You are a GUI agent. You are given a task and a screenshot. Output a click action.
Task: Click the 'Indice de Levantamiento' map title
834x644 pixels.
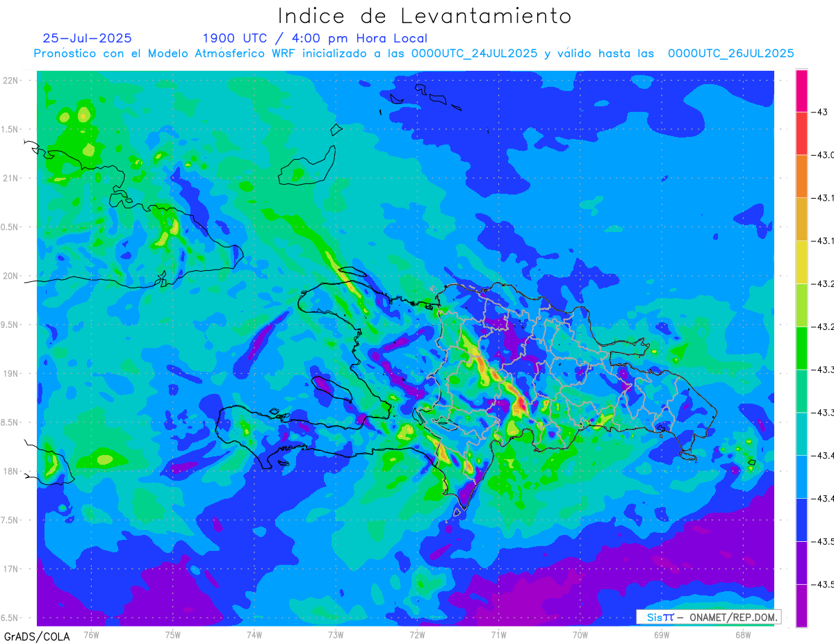[425, 15]
